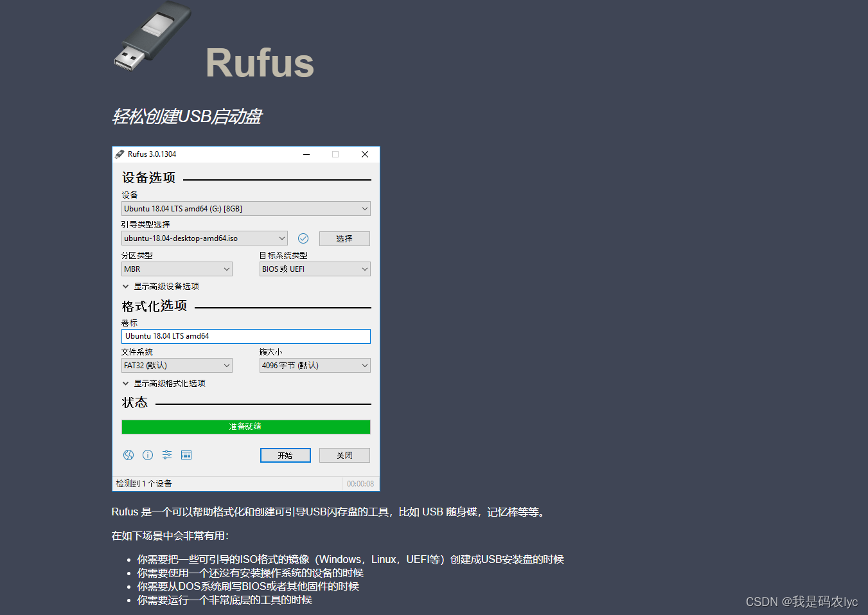Click the 状态 section heading
Image resolution: width=868 pixels, height=615 pixels.
(x=135, y=403)
